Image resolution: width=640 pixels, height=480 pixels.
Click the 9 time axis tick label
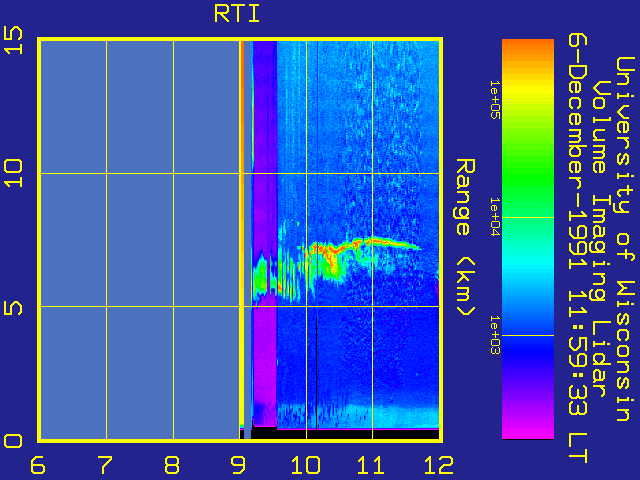tap(238, 465)
